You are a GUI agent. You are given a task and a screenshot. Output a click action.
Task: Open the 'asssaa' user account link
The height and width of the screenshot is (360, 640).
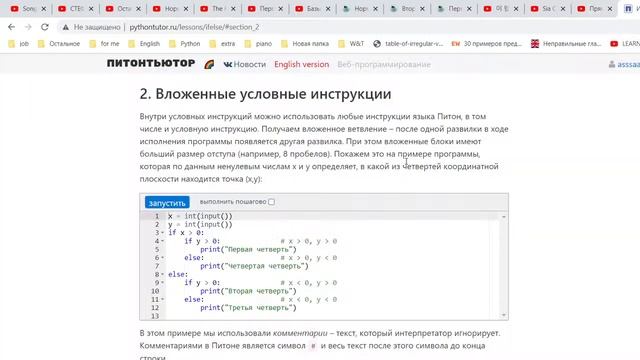point(629,64)
